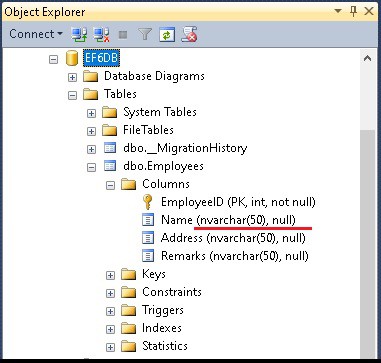The image size is (381, 363).
Task: Select Name (nvarchar(50), null) column
Action: coord(228,220)
